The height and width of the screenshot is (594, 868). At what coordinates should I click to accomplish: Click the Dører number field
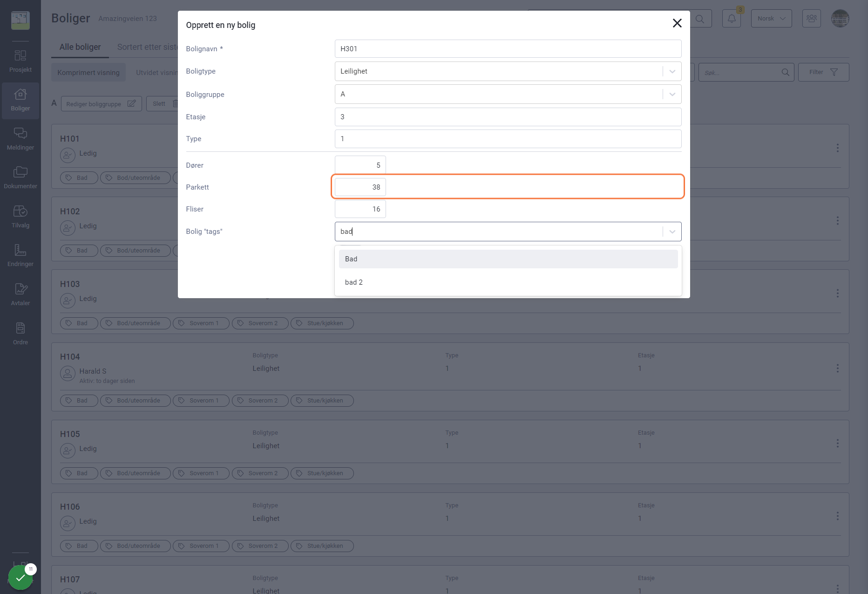pos(360,165)
